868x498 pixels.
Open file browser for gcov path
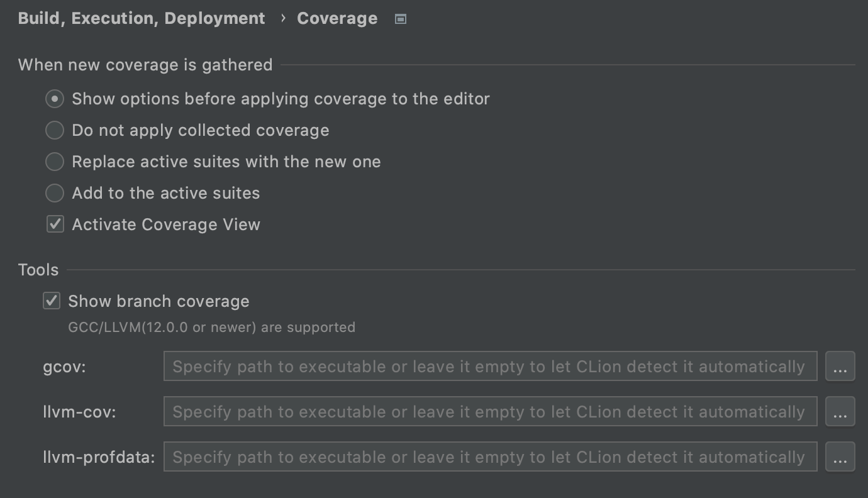[x=840, y=366]
